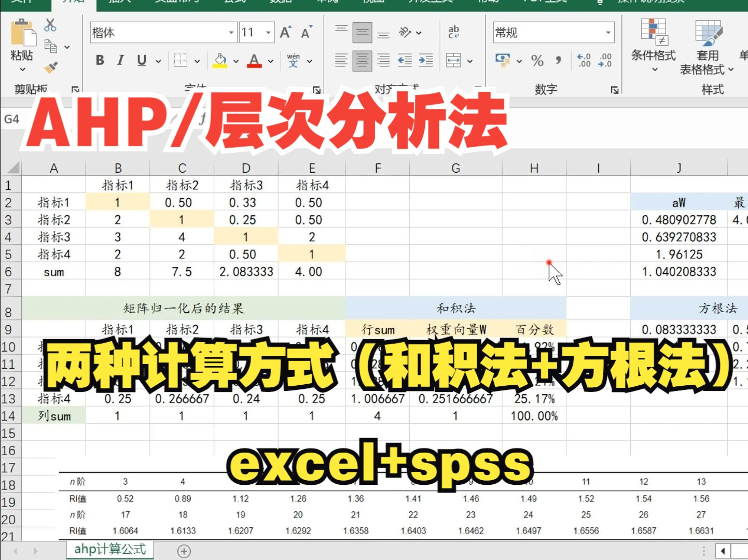Click the 矩阵归一化后的结果 header cell
Screen dimensions: 748x560
(184, 309)
